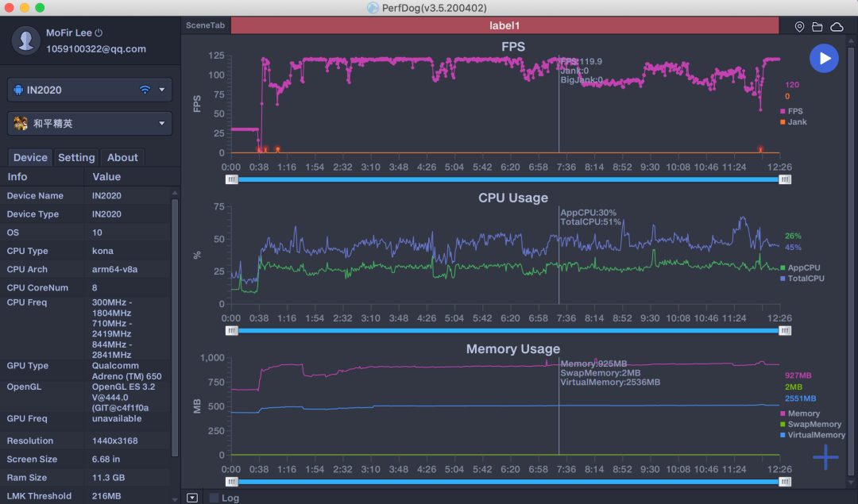Image resolution: width=858 pixels, height=504 pixels.
Task: Toggle Memory legend series
Action: tap(799, 414)
